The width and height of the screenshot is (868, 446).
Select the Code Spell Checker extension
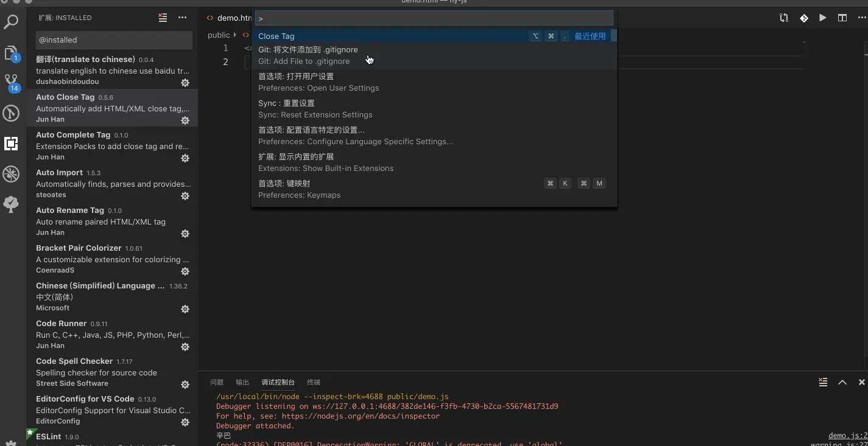[x=113, y=372]
